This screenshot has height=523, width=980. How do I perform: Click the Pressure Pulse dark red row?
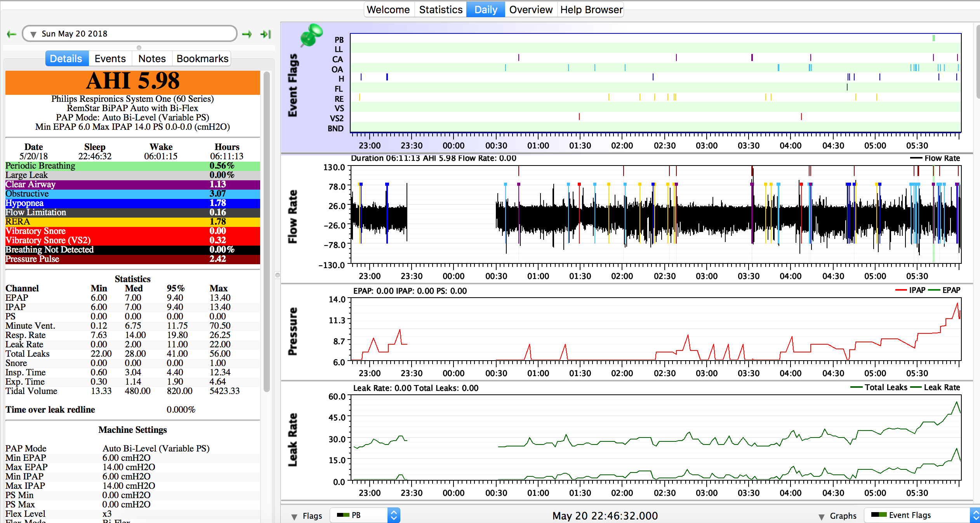[x=132, y=259]
